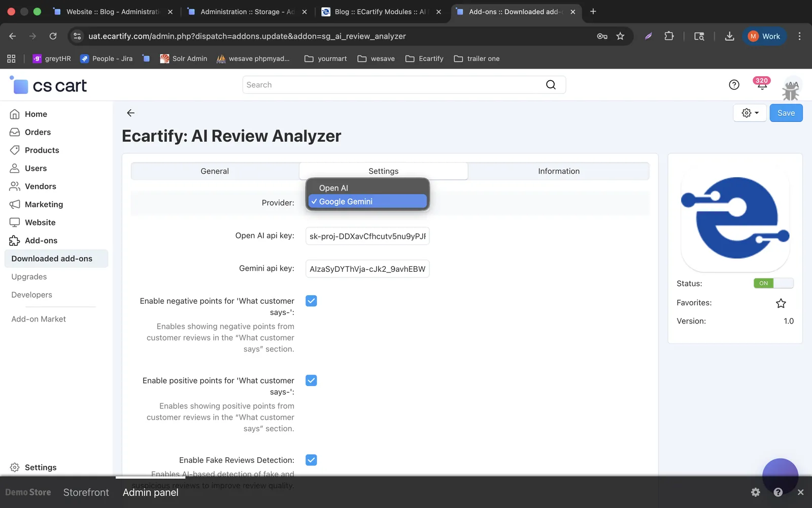Go to Vendors section
812x508 pixels.
point(40,186)
